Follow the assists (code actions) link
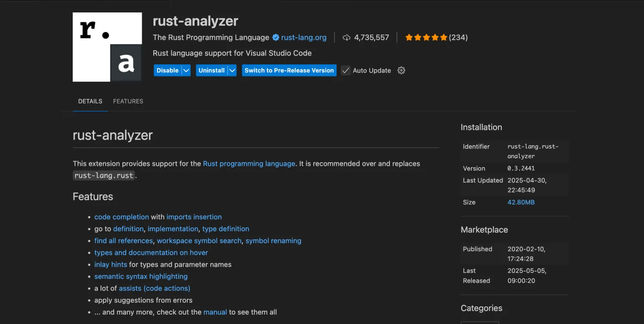 coord(155,288)
